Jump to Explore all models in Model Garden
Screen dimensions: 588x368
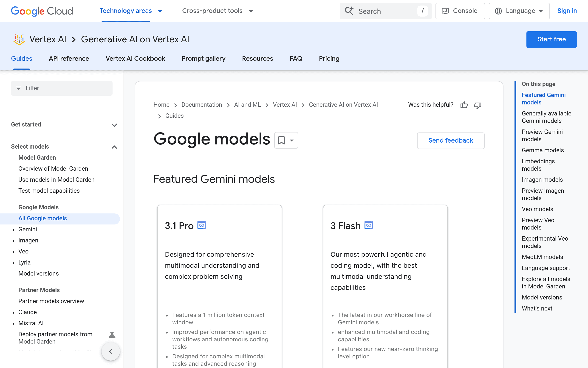pos(546,283)
